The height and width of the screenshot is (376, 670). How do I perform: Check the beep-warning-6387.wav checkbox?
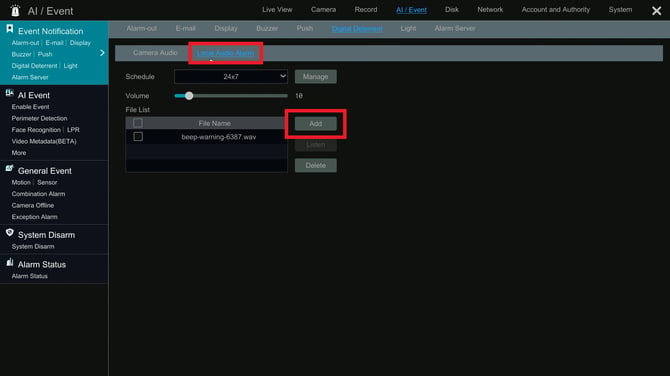click(x=138, y=137)
